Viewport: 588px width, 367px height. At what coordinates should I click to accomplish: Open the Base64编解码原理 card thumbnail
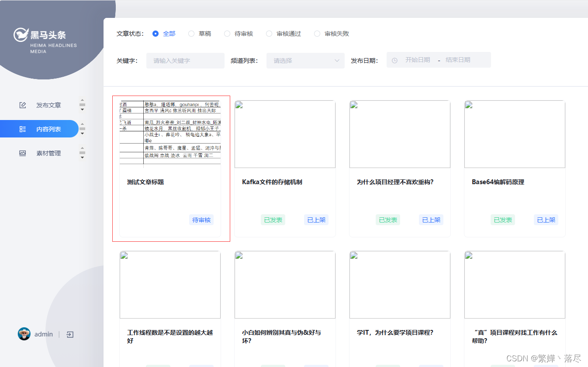(x=515, y=134)
